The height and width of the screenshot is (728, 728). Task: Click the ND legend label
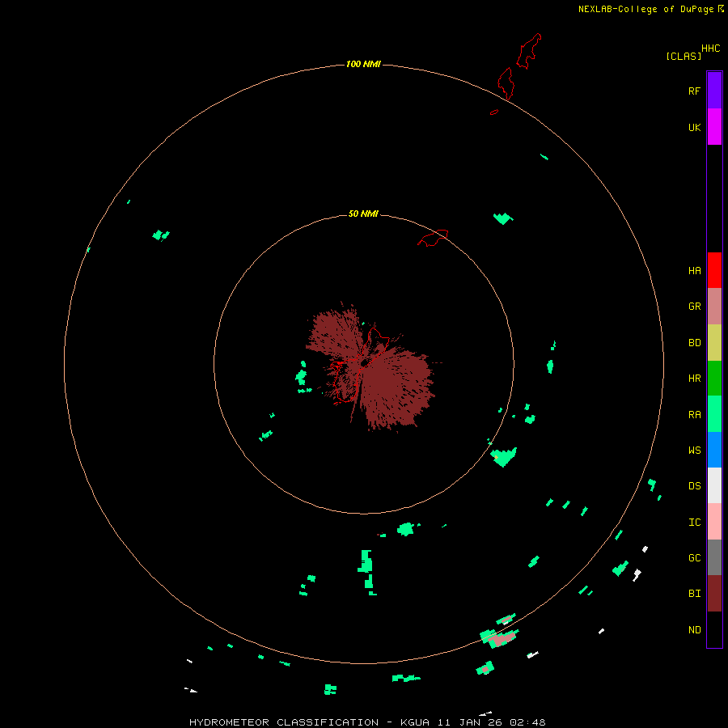[694, 630]
